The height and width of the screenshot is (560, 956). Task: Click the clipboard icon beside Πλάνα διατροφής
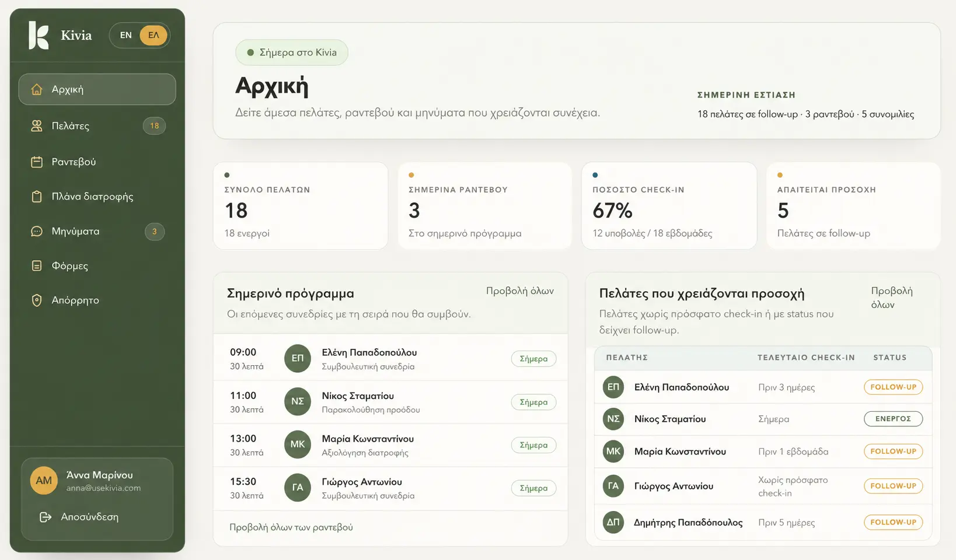(x=37, y=197)
